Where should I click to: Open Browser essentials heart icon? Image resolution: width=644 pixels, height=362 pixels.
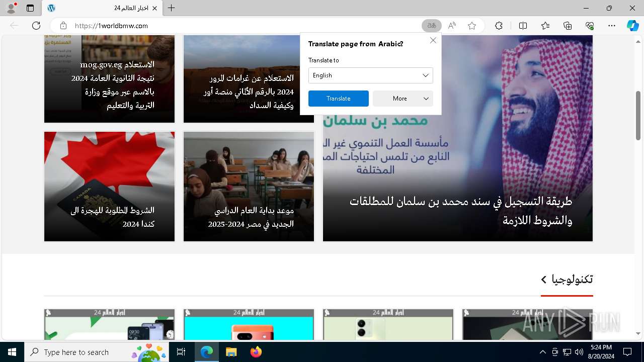(590, 26)
